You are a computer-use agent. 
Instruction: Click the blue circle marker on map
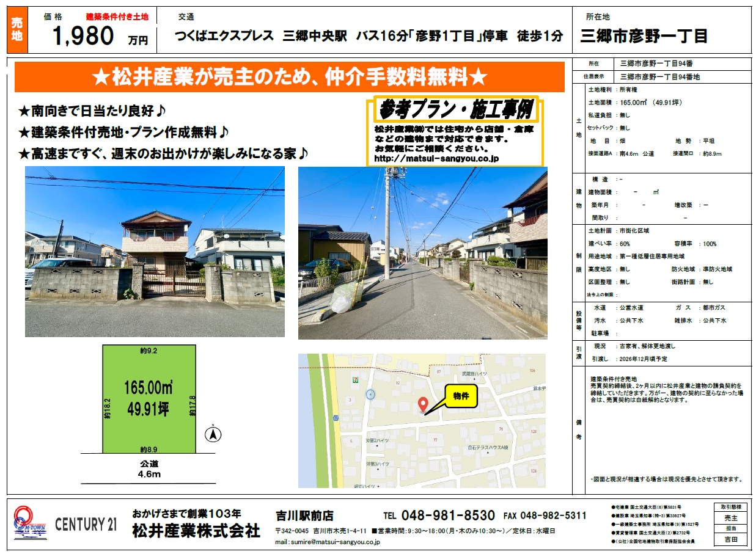point(370,394)
